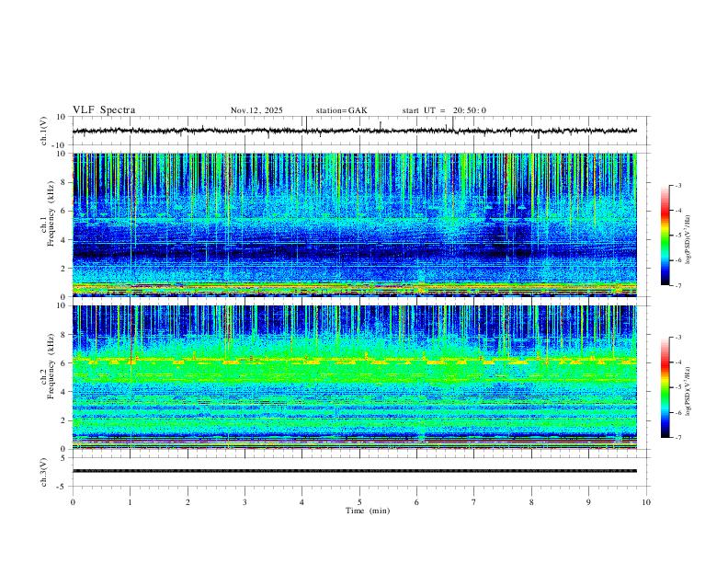Click the ch.2 'Frequency (kHz)' axis label
This screenshot has height=563, width=728.
[51, 366]
